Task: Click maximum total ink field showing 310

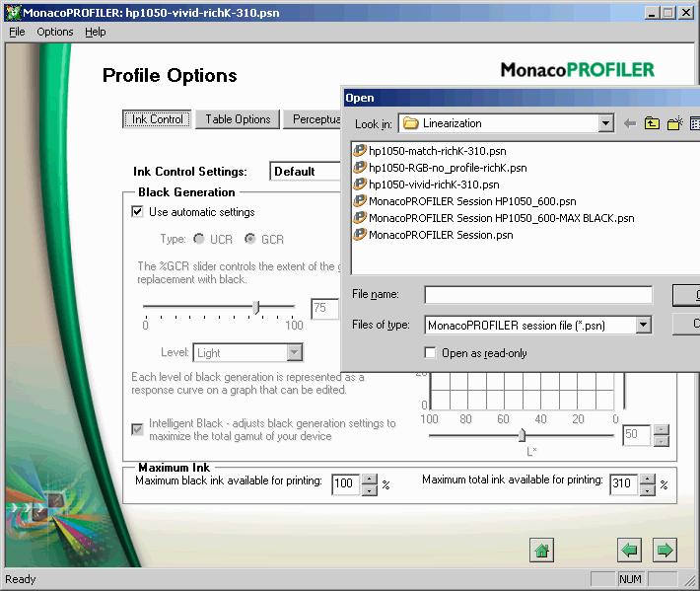Action: pos(623,483)
